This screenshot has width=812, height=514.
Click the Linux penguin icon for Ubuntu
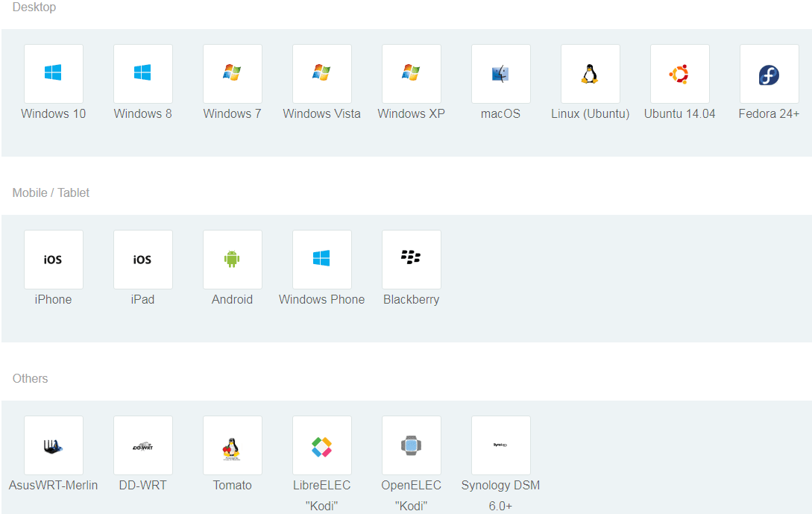[x=591, y=74]
